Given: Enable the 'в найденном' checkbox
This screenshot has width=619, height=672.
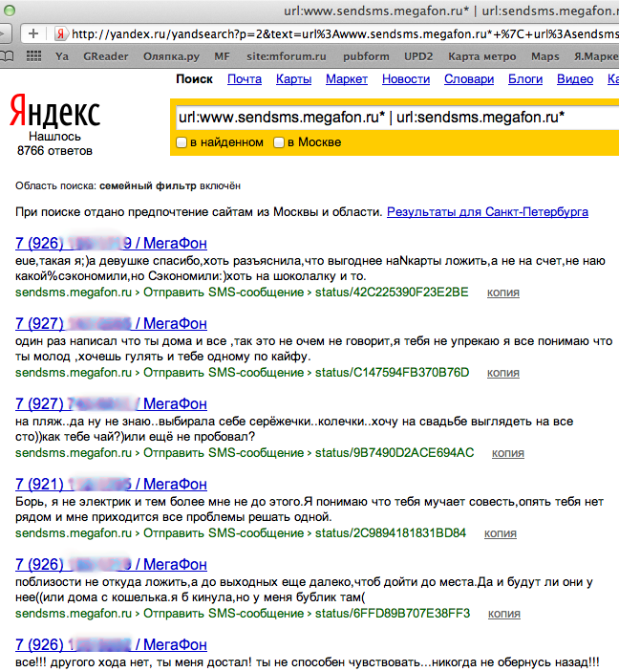Looking at the screenshot, I should click(182, 142).
